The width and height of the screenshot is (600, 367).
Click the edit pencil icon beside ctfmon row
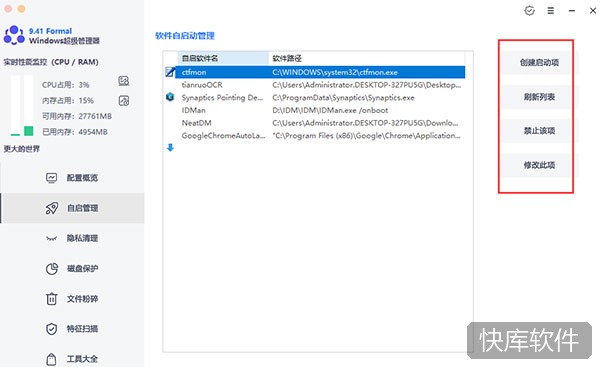[170, 72]
